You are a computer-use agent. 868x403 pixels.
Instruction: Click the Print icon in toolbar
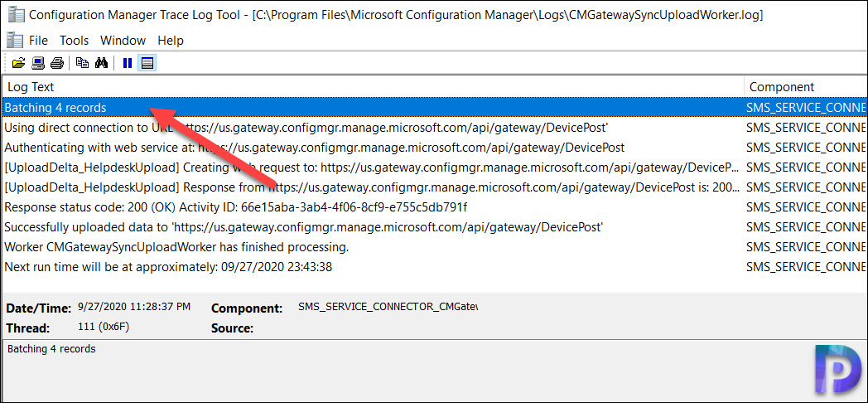[57, 63]
